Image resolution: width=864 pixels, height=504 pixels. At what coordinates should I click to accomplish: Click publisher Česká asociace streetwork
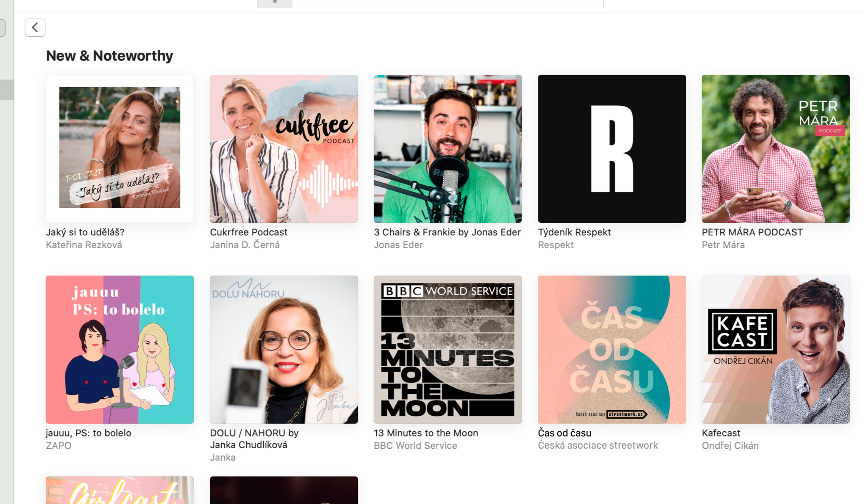pyautogui.click(x=598, y=445)
